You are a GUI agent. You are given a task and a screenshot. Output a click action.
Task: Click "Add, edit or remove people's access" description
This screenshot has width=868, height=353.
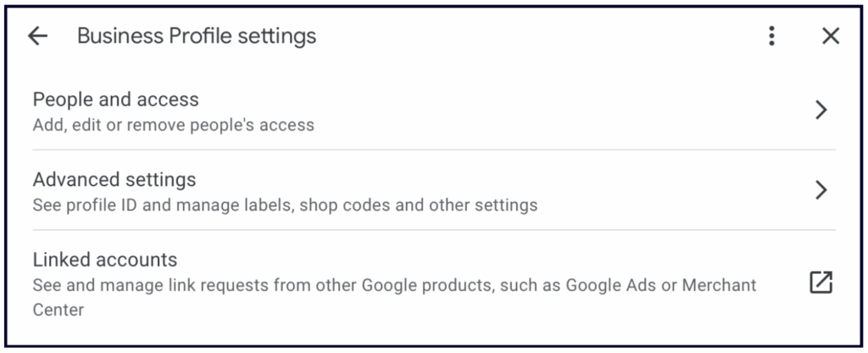tap(173, 125)
